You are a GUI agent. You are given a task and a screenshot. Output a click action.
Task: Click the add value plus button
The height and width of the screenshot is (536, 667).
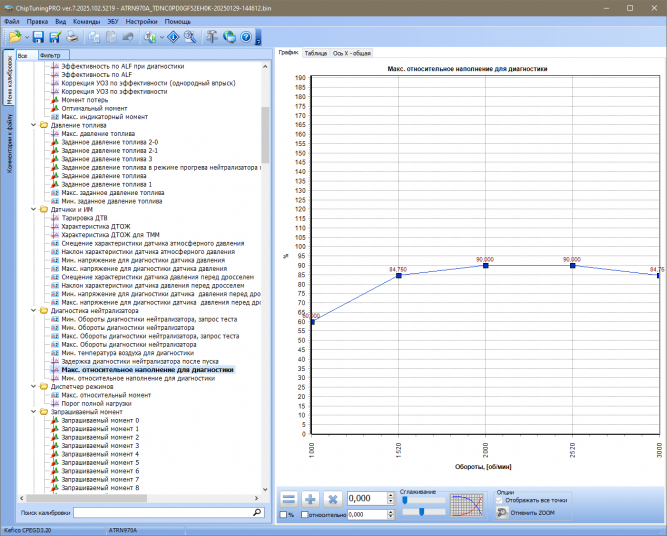(x=311, y=499)
